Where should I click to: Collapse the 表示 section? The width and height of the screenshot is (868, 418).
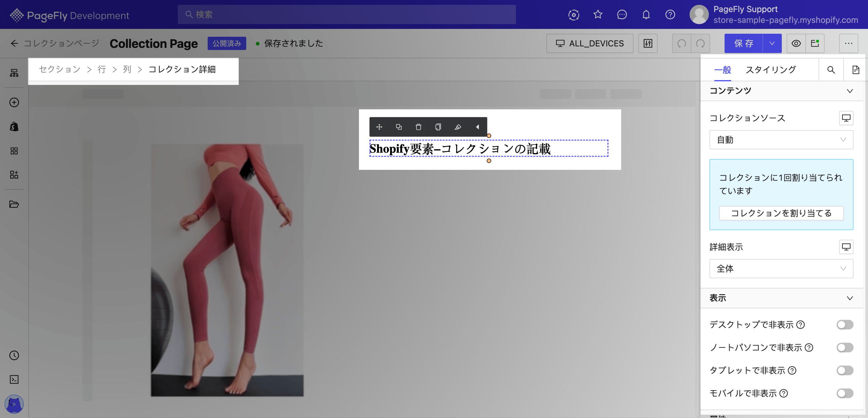pos(850,298)
